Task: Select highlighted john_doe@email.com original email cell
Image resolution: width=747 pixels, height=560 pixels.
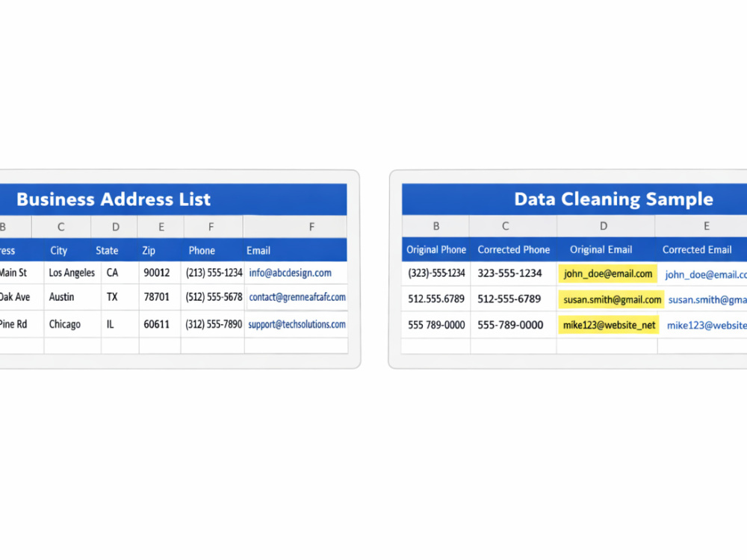Action: tap(607, 274)
